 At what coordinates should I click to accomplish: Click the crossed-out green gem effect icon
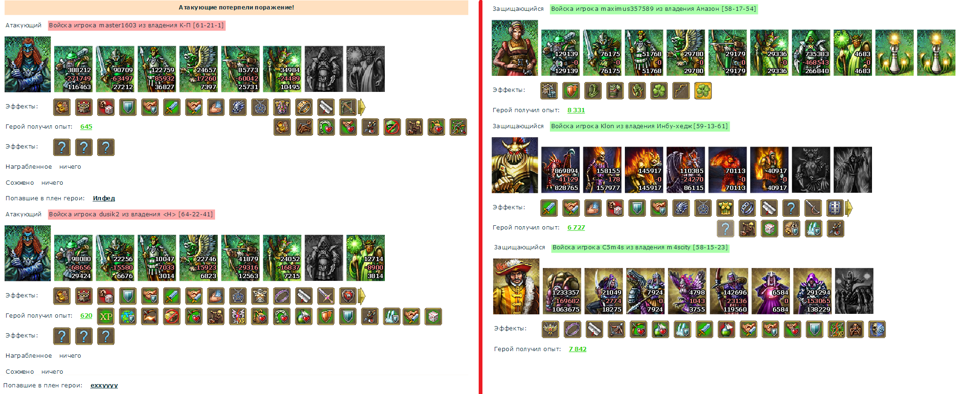[392, 127]
